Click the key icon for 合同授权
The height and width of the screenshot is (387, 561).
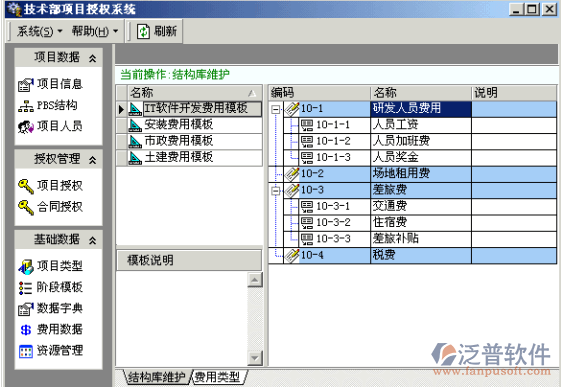[26, 207]
